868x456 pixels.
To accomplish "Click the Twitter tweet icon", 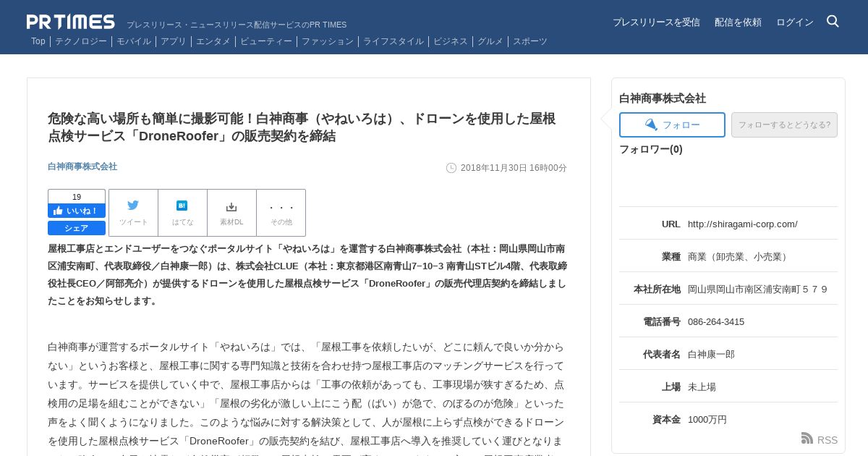I will click(x=133, y=206).
